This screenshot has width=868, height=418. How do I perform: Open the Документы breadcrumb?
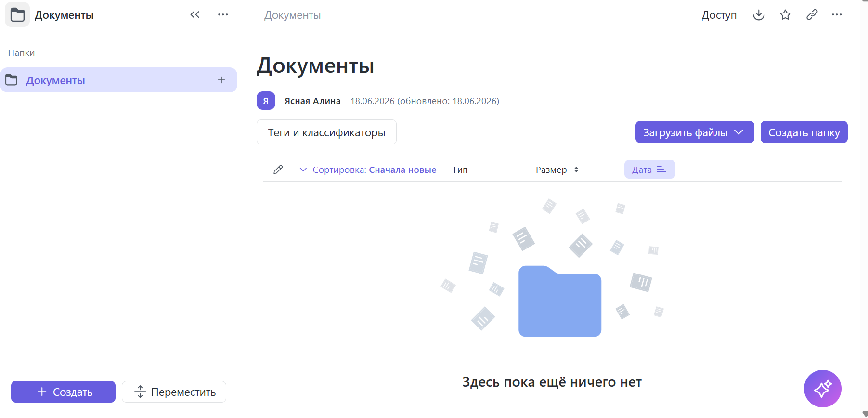293,15
